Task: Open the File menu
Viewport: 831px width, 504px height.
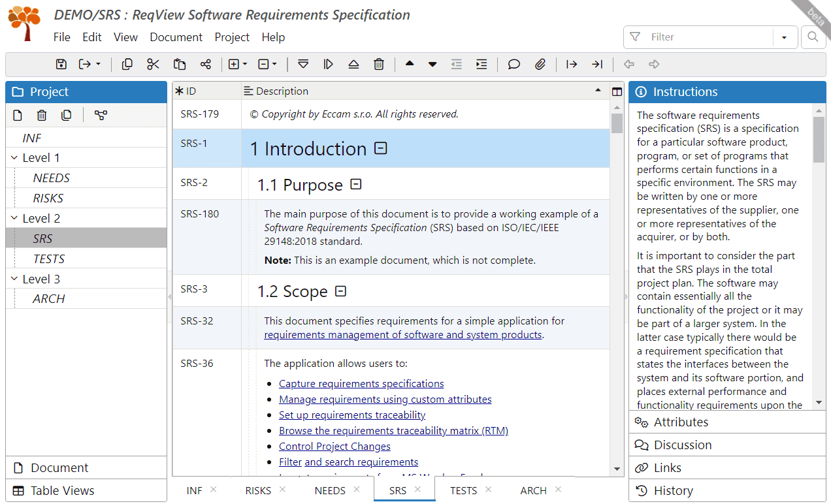Action: 62,37
